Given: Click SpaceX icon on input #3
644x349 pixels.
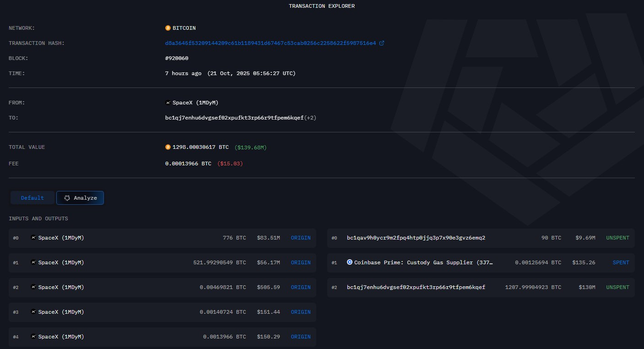Looking at the screenshot, I should click(x=33, y=312).
